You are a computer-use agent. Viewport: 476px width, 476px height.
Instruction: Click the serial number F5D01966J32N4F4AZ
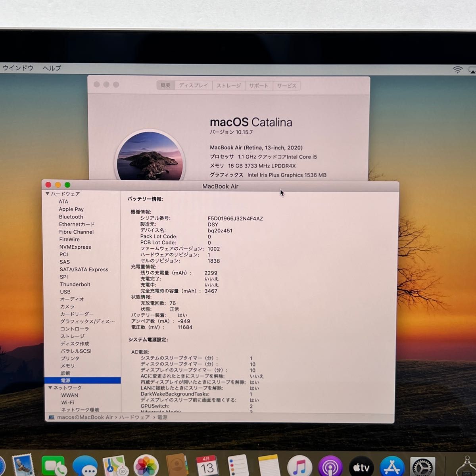tap(235, 219)
